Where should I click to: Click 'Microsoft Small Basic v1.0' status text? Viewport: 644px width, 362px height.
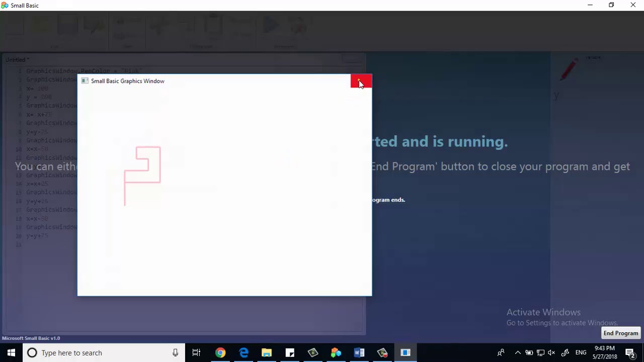pos(31,338)
